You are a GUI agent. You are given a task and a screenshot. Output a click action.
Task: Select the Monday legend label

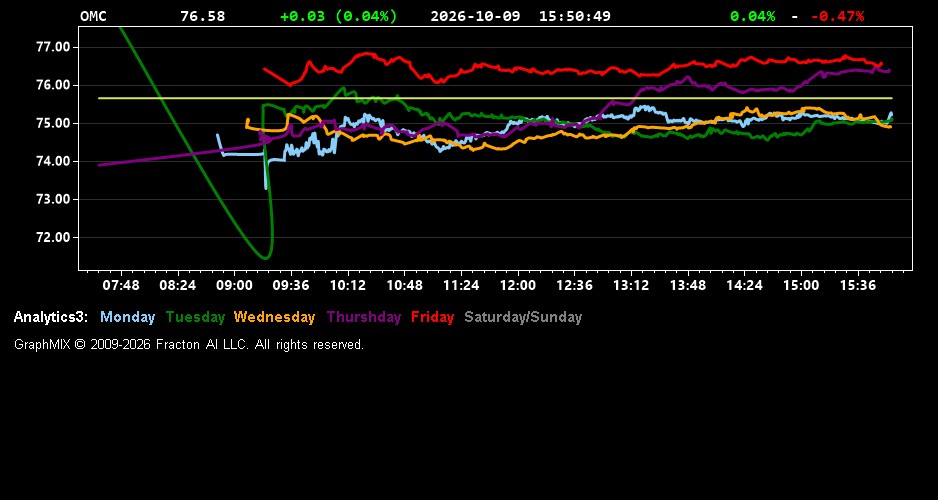(127, 317)
